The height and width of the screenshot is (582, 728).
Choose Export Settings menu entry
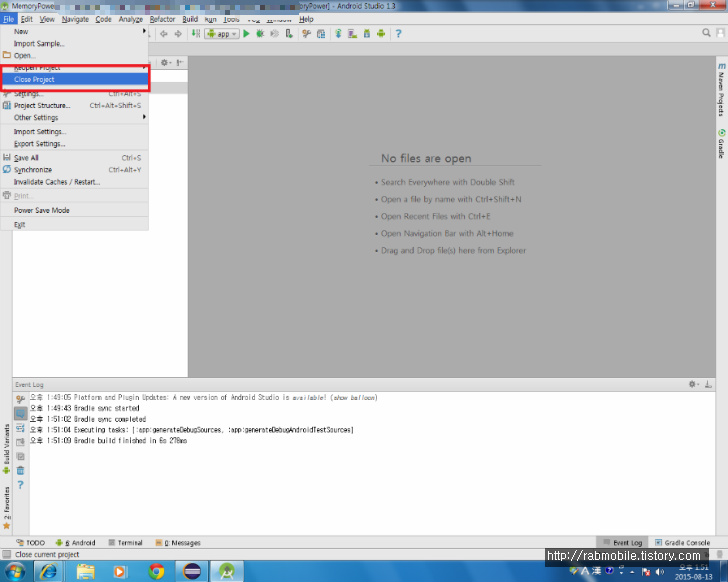[74, 144]
